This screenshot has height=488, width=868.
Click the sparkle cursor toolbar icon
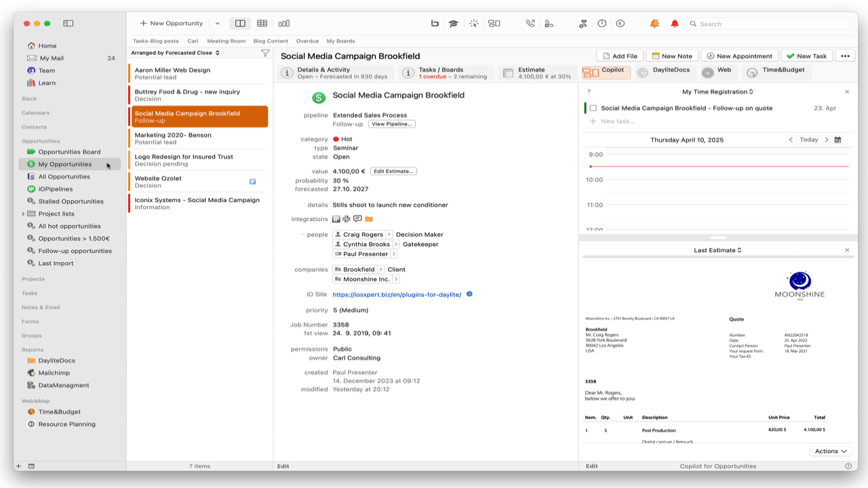click(473, 23)
